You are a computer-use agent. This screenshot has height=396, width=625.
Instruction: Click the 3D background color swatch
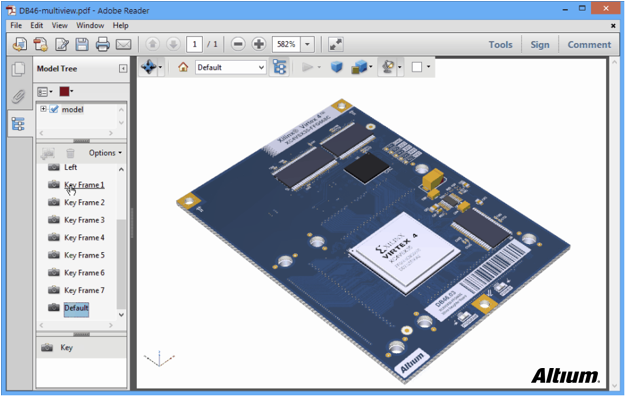tap(417, 67)
